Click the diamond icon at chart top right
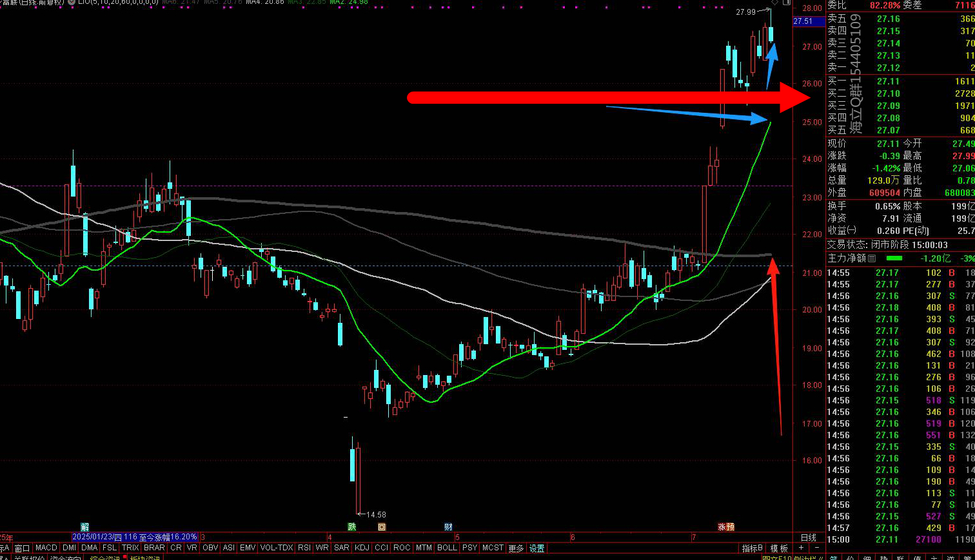This screenshot has height=560, width=975. tap(774, 3)
